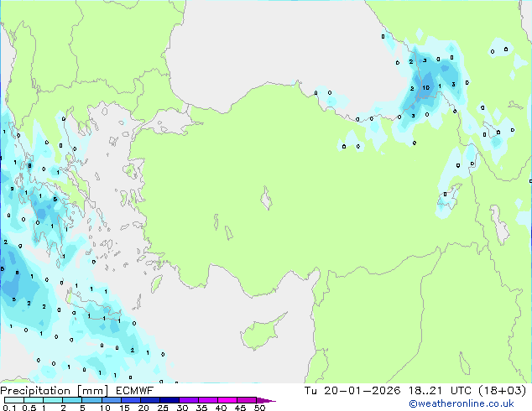Select the 15–20 mm legend color swatch
The image size is (532, 411).
[x=131, y=400]
